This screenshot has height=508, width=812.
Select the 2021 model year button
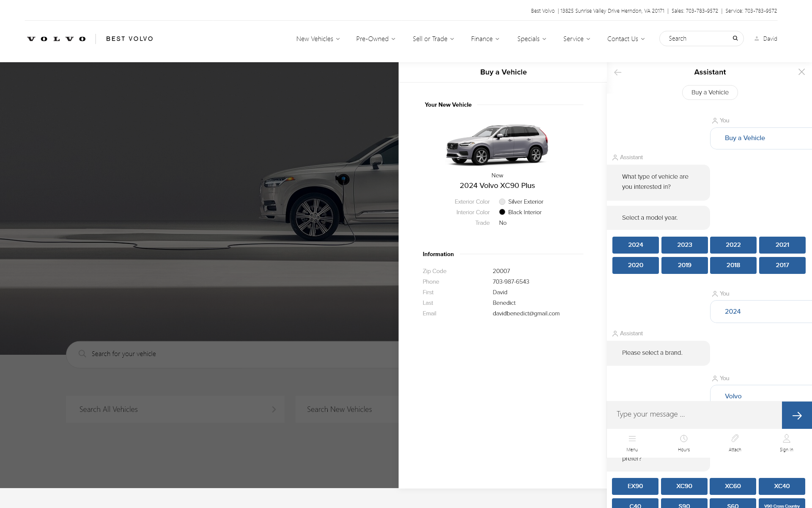pos(782,245)
